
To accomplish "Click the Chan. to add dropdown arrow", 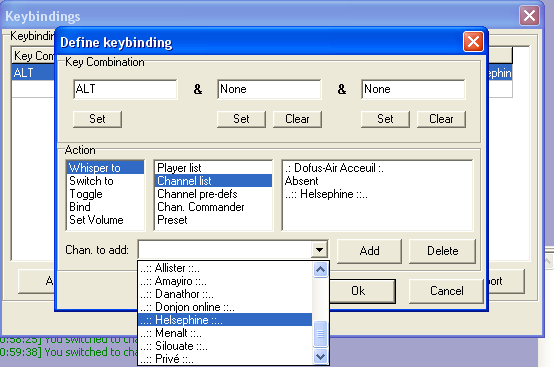I will pyautogui.click(x=319, y=250).
